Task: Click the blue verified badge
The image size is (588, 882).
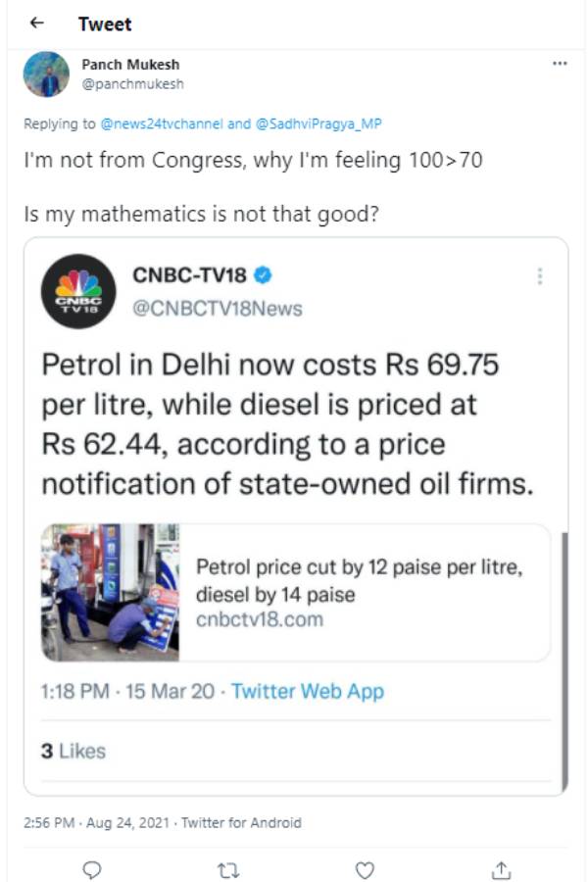Action: [x=264, y=274]
